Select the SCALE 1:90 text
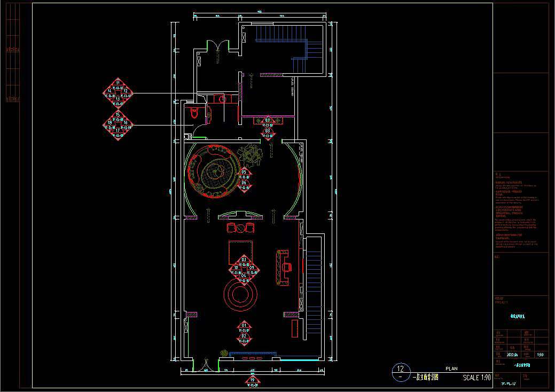The width and height of the screenshot is (555, 392). point(477,378)
